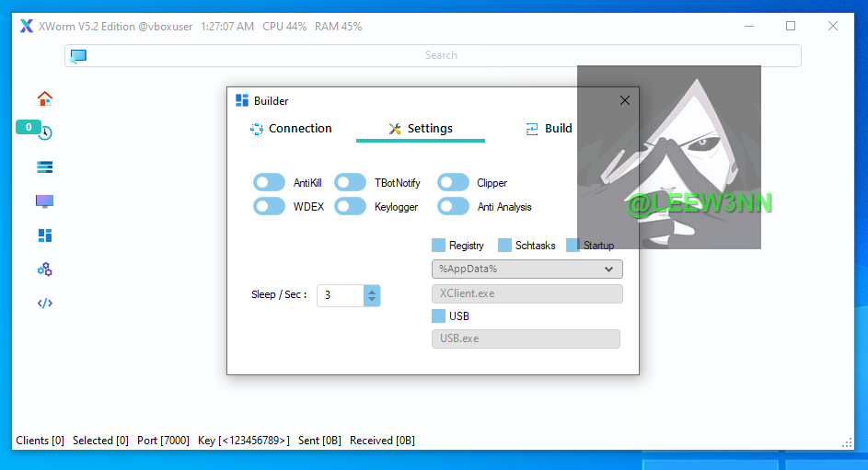Close the Builder dialog
This screenshot has height=470, width=868.
click(x=625, y=101)
